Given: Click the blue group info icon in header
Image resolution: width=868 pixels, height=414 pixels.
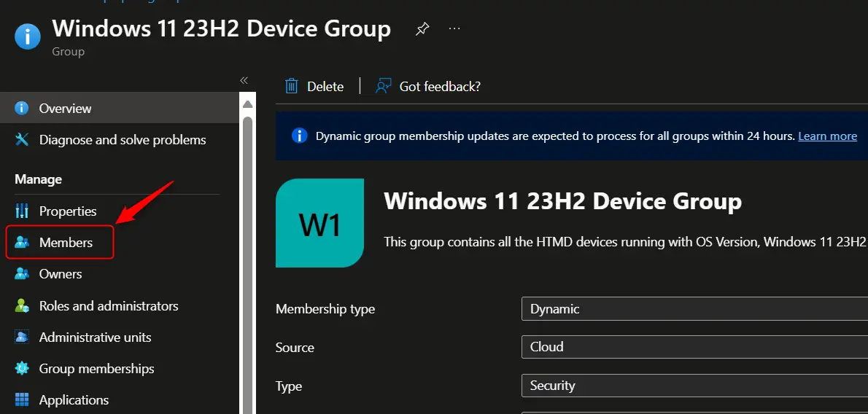Looking at the screenshot, I should [28, 36].
